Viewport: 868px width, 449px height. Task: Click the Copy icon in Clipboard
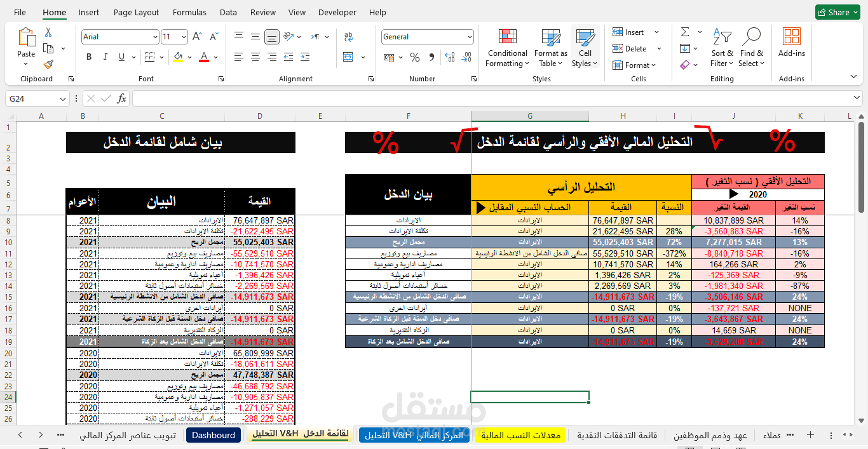click(48, 48)
